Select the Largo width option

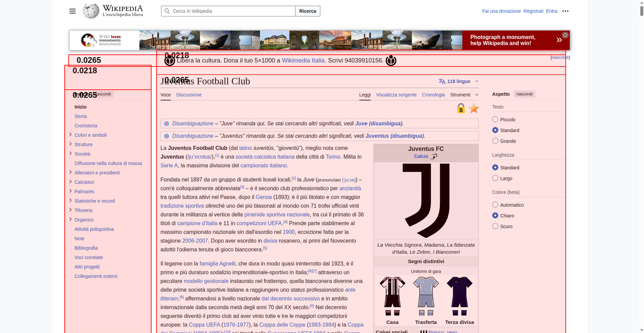coord(495,178)
